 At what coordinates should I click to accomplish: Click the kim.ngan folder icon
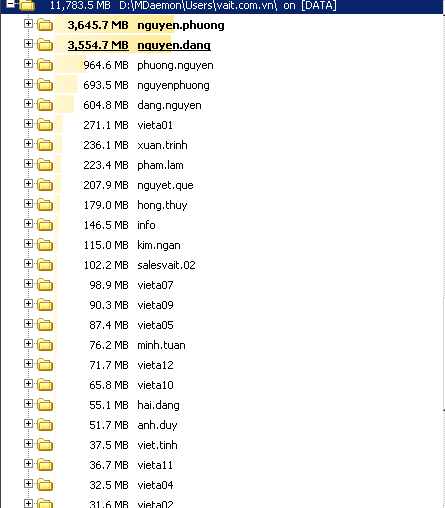45,245
